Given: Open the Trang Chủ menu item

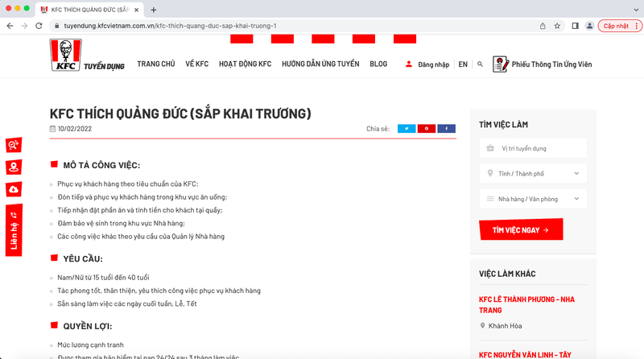Looking at the screenshot, I should click(x=155, y=64).
